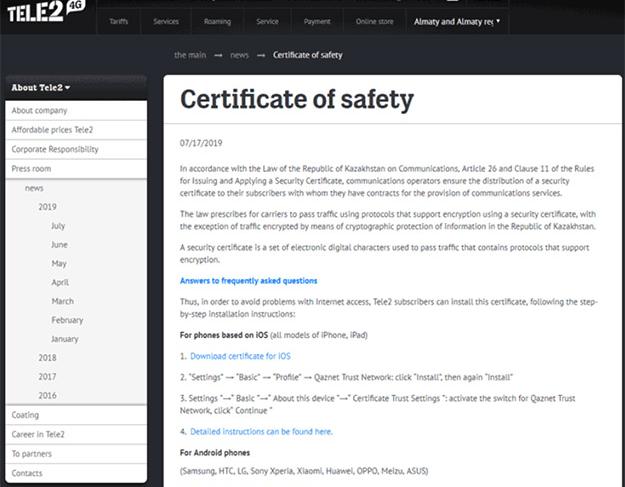The image size is (625, 487).
Task: Select April in news archive
Action: [x=60, y=283]
